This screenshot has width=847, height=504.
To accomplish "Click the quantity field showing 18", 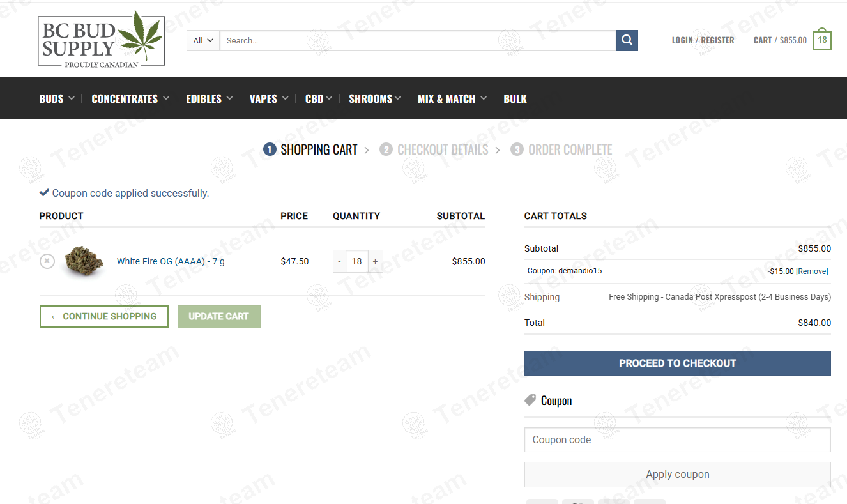I will (x=357, y=261).
